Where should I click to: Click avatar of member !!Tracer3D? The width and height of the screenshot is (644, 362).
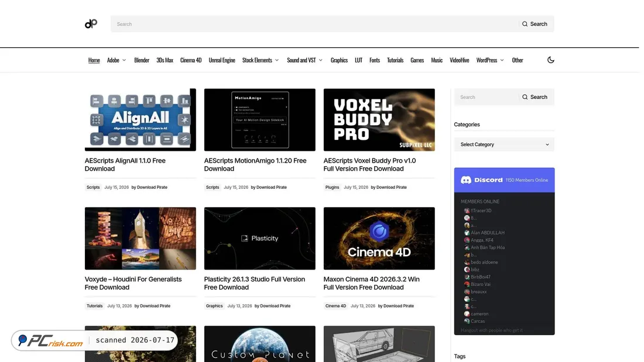(467, 211)
